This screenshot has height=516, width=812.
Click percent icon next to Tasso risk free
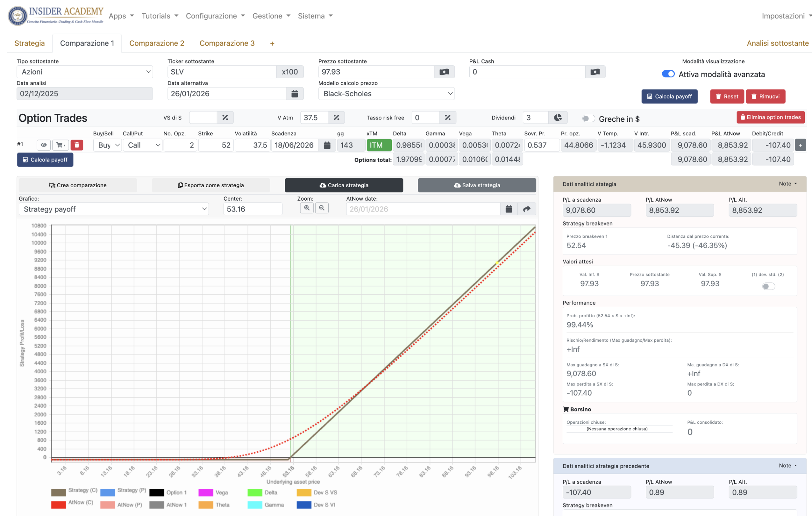click(448, 118)
